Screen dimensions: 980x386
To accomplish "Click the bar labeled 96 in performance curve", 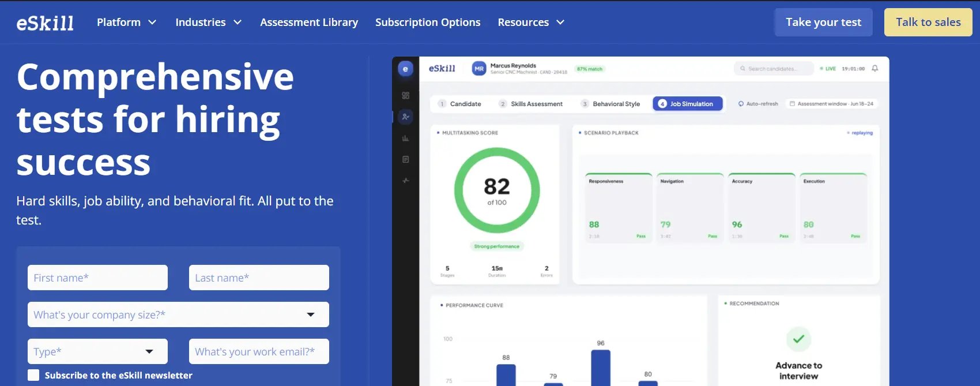I will (x=601, y=368).
